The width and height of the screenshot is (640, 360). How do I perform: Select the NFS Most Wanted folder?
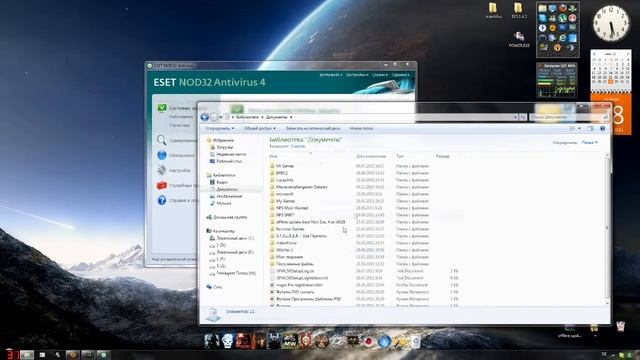point(292,208)
